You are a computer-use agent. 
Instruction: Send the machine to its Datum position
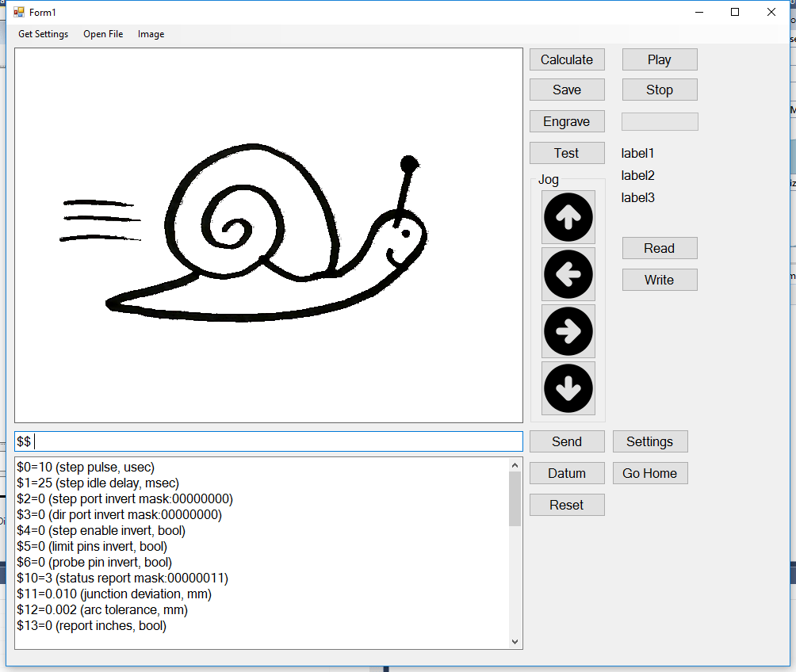[567, 473]
